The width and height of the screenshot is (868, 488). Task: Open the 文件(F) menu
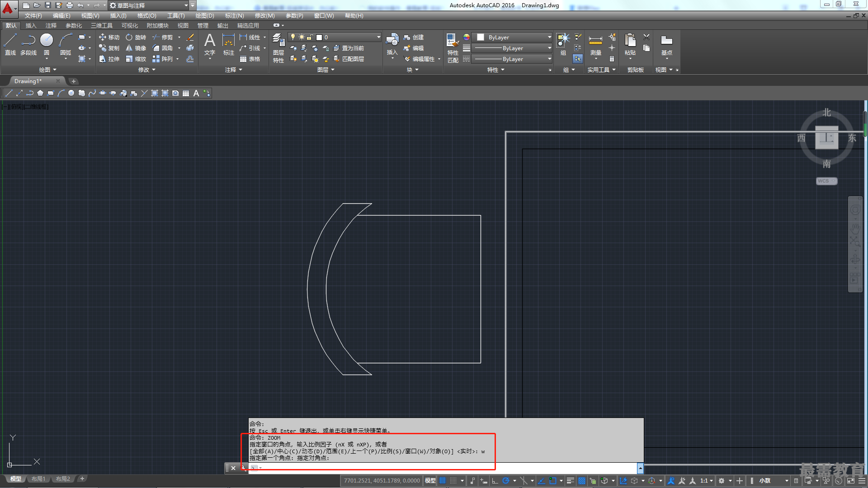[x=33, y=16]
